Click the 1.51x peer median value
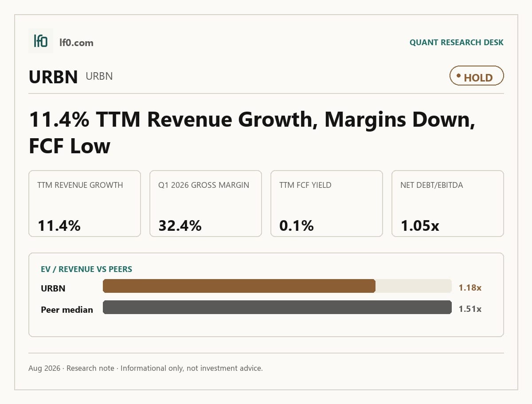The width and height of the screenshot is (532, 404). tap(470, 309)
